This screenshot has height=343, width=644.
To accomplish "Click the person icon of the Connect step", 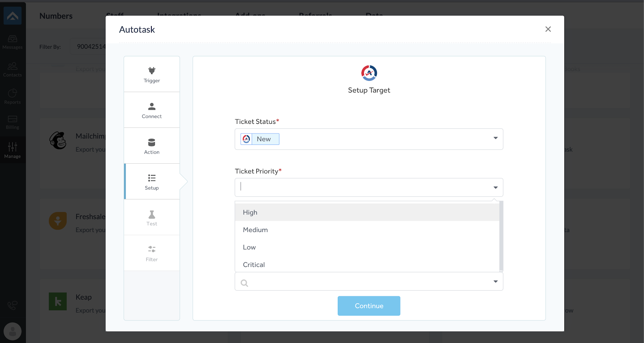I will point(152,107).
